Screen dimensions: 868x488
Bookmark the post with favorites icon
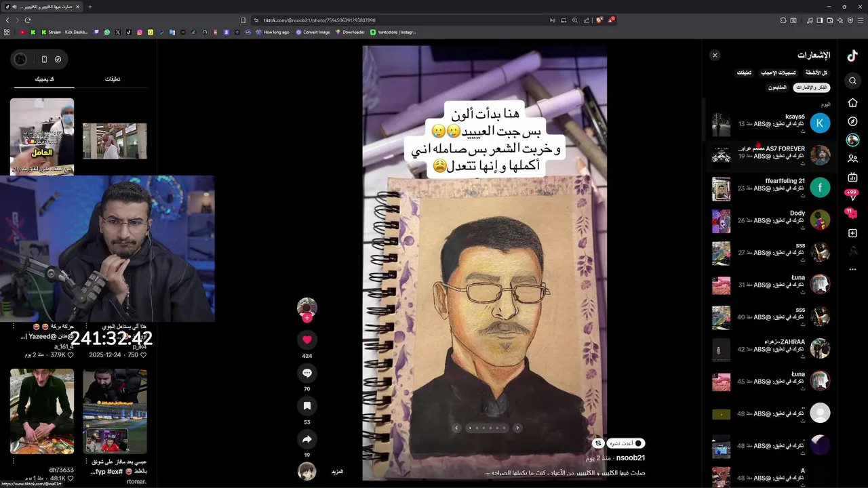pyautogui.click(x=307, y=406)
